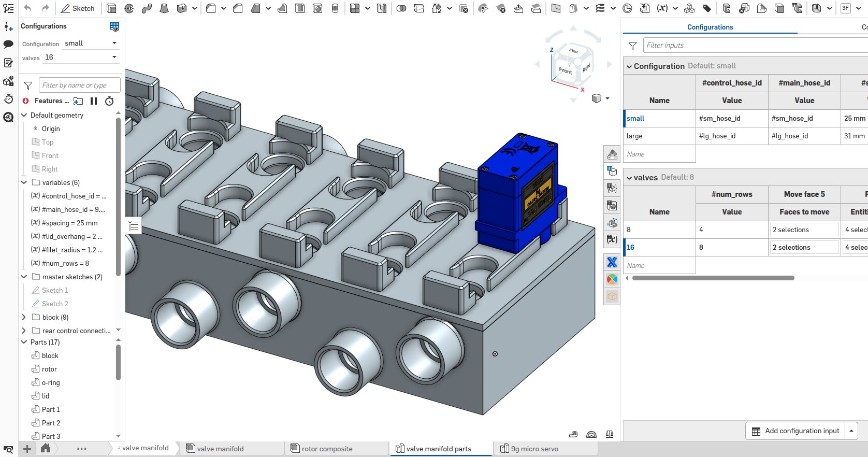
Task: Click the Filter inputs field
Action: point(755,45)
